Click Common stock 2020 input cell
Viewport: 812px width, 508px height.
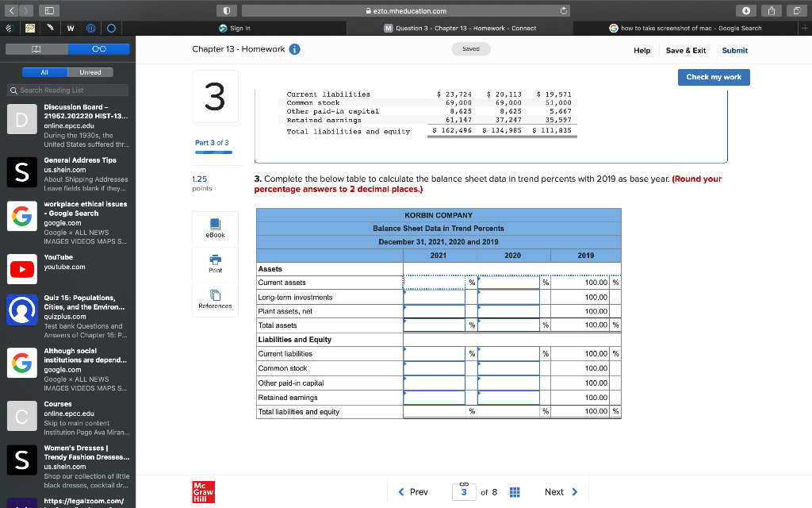pos(508,368)
